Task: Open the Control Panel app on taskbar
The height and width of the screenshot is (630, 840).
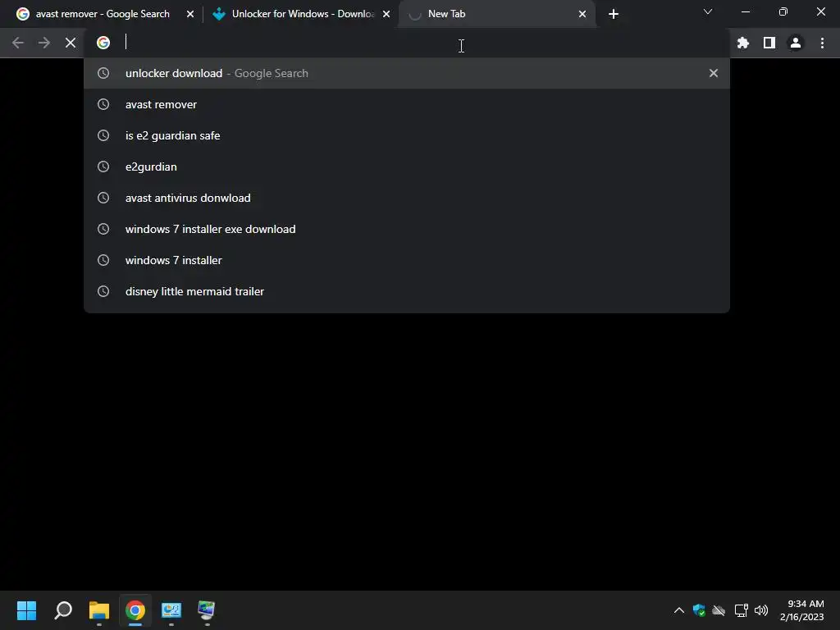Action: pos(171,610)
